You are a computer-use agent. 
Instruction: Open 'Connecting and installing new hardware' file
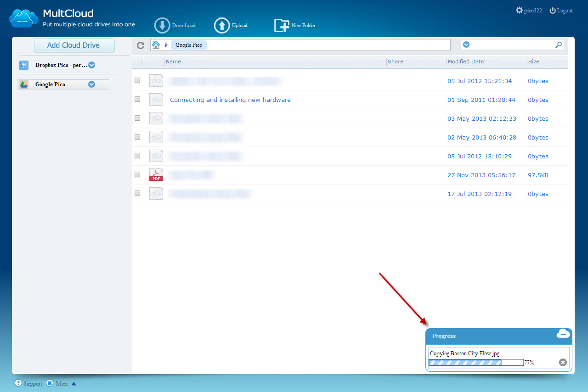point(230,100)
